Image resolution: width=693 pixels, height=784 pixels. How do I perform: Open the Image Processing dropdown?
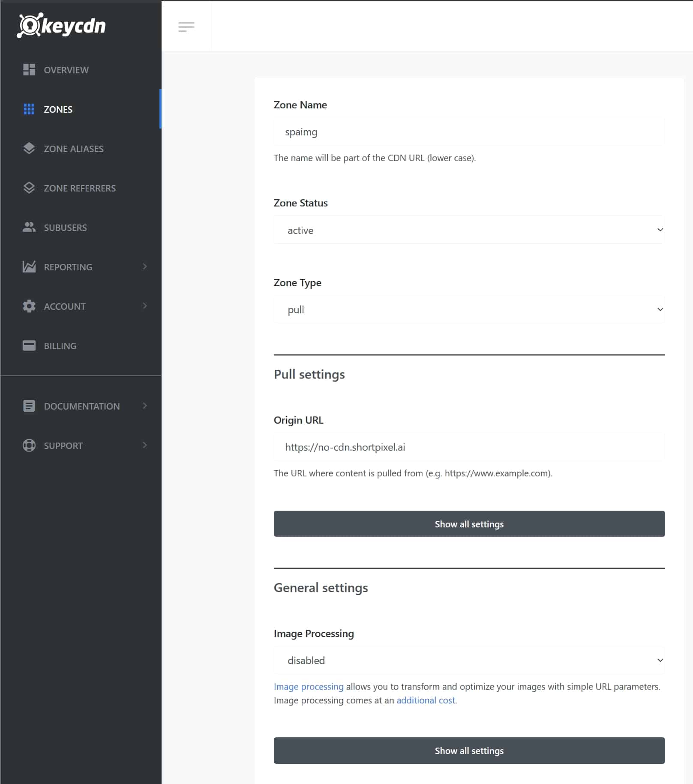469,660
